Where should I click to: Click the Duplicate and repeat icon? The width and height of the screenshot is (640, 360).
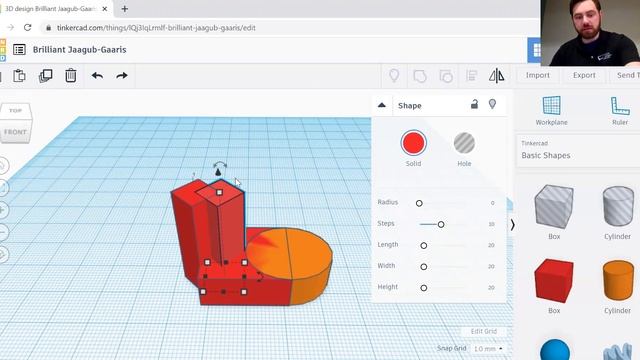coord(45,76)
